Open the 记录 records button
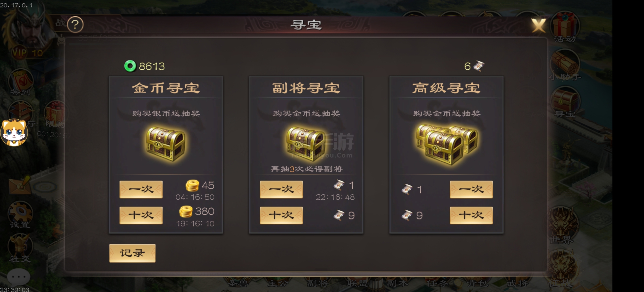This screenshot has width=644, height=292. tap(132, 253)
